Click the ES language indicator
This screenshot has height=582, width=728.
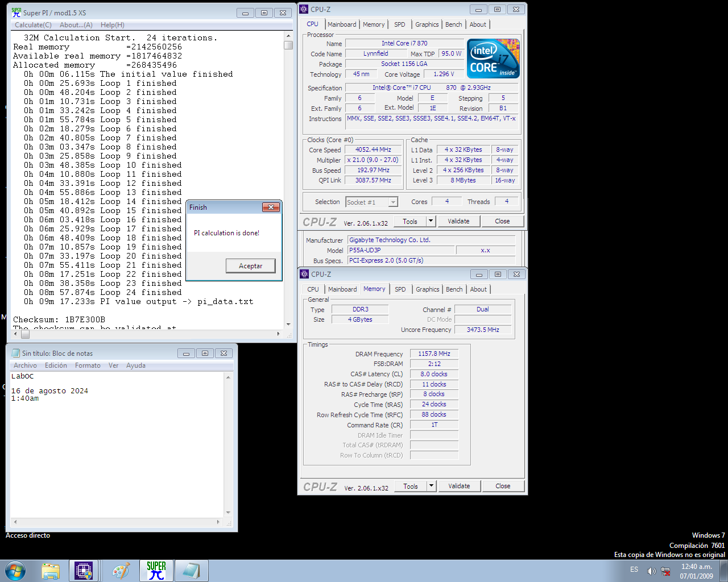pos(634,569)
